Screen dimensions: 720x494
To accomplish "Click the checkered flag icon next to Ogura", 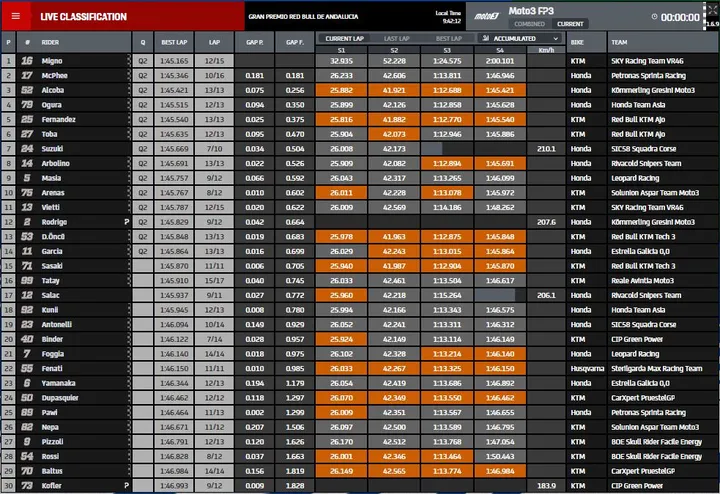I will (x=129, y=105).
